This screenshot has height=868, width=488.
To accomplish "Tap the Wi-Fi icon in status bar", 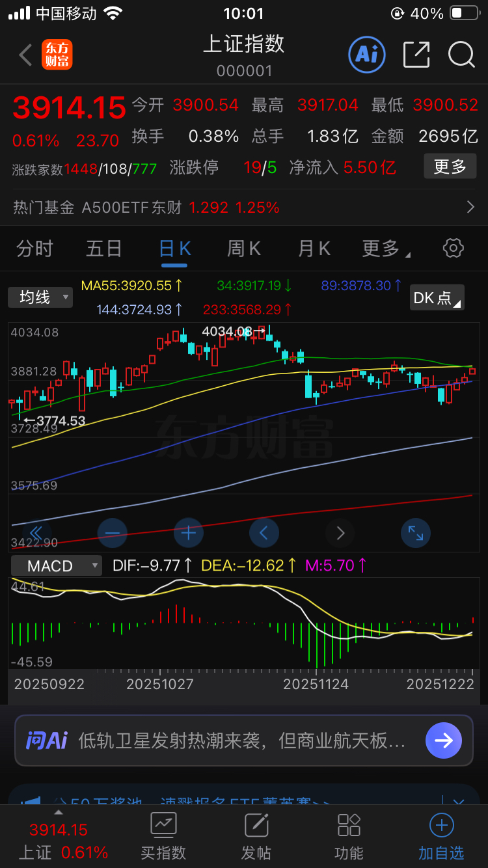I will coord(113,13).
